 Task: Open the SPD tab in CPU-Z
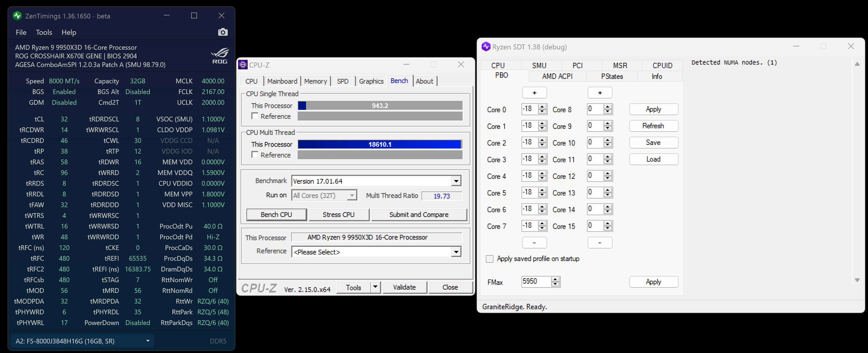tap(343, 81)
